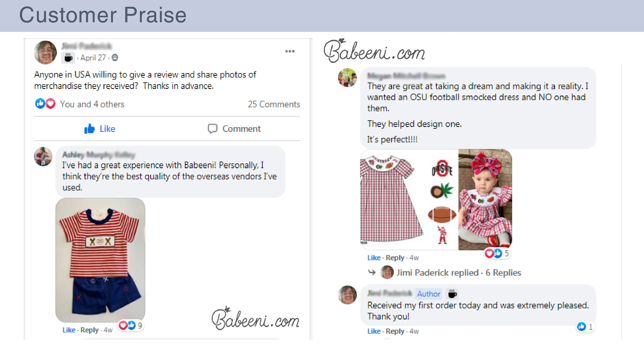Click the coffee cup badge near April 27

[68, 58]
